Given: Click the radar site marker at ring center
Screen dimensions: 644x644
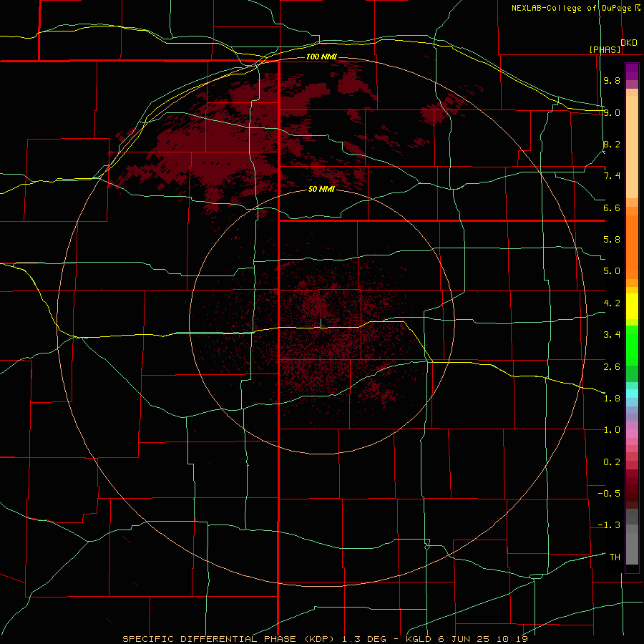Looking at the screenshot, I should click(x=321, y=323).
